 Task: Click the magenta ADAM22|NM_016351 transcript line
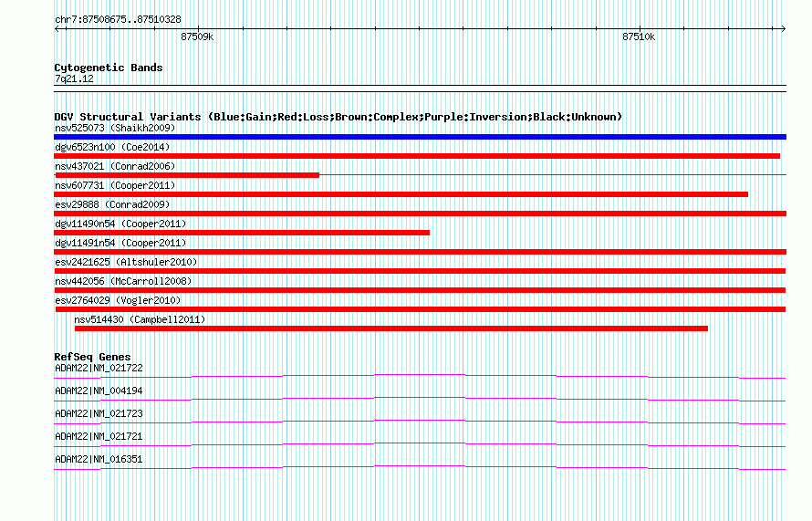pyautogui.click(x=420, y=468)
